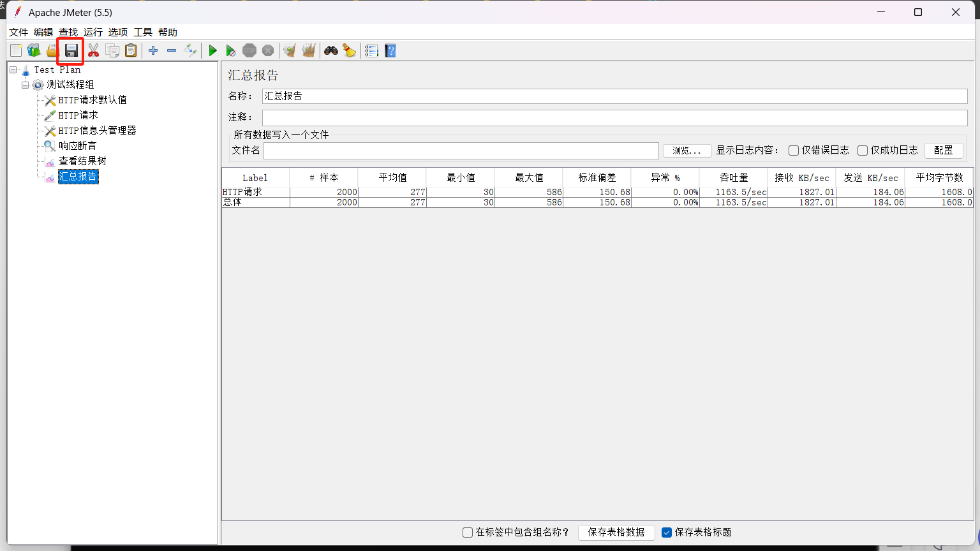Create a new test plan with New icon
980x551 pixels.
coord(16,50)
